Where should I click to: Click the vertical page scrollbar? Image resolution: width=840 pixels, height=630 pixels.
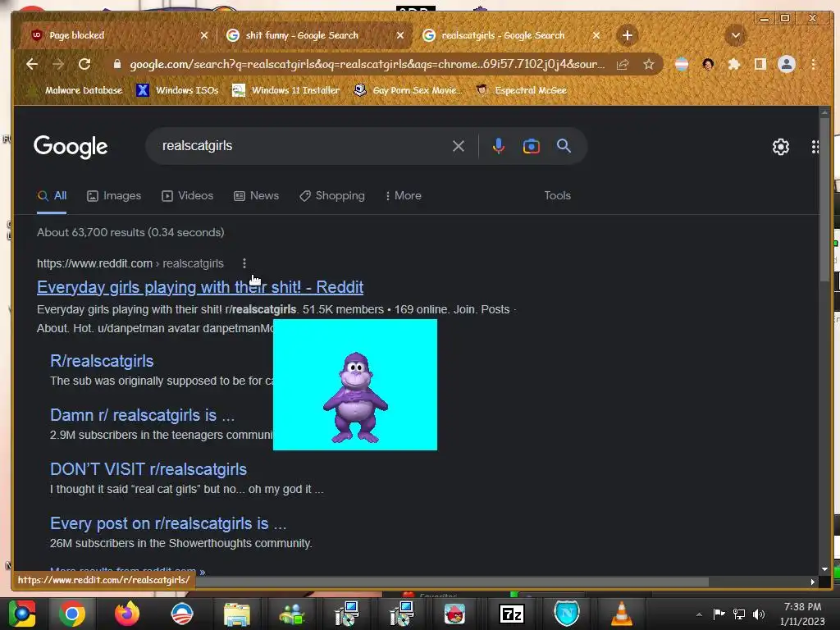click(824, 199)
